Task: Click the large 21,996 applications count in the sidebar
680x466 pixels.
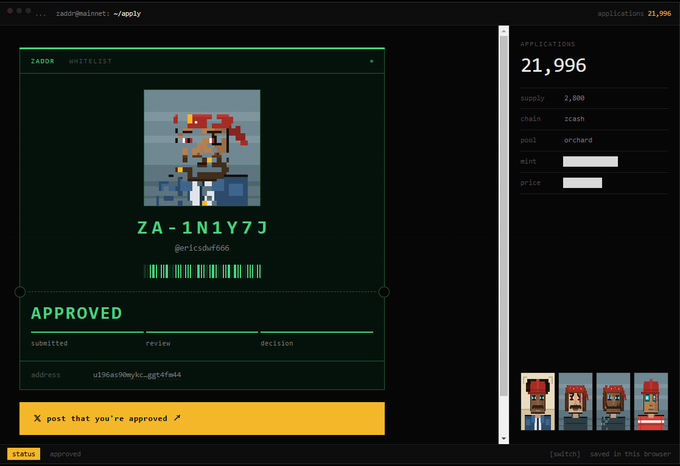Action: click(x=553, y=65)
